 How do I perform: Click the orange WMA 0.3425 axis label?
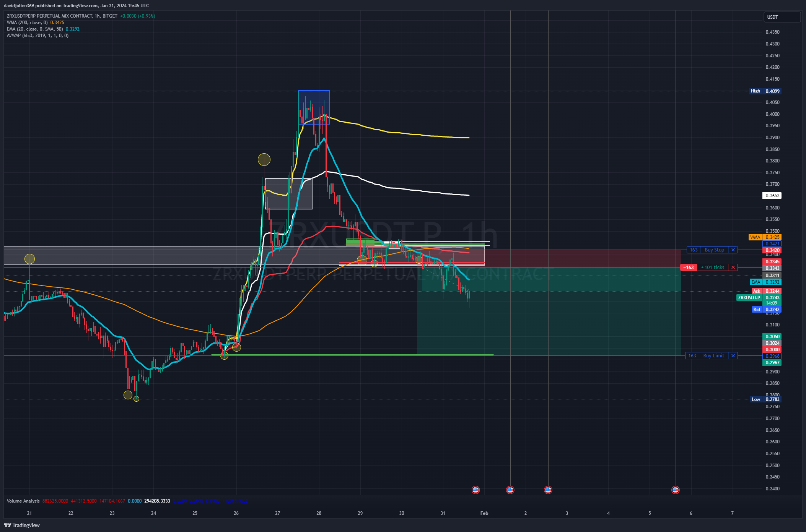click(x=765, y=237)
